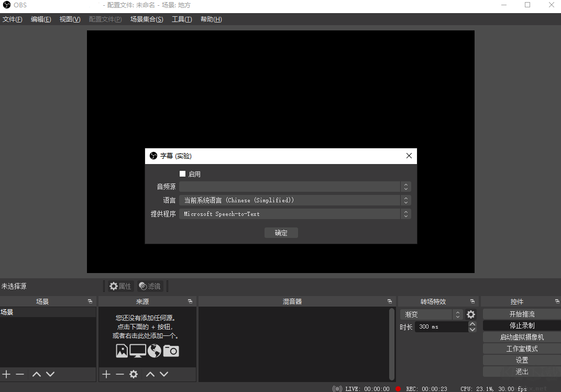Click the image source icon in sources hint
The width and height of the screenshot is (561, 392).
[122, 351]
